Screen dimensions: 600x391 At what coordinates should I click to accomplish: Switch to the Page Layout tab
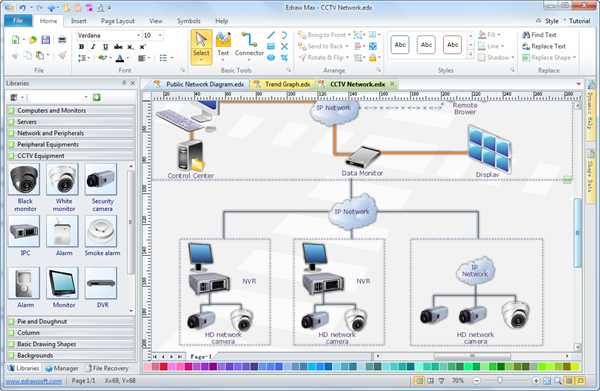(117, 21)
